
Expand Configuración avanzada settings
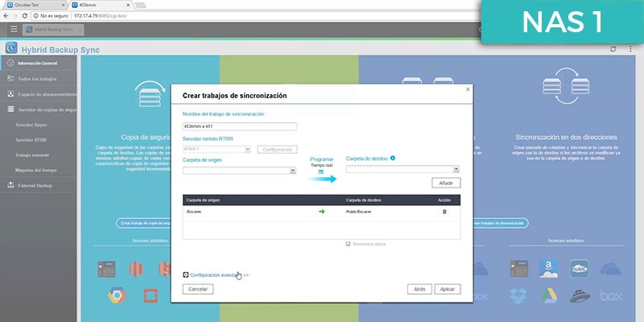(x=216, y=275)
